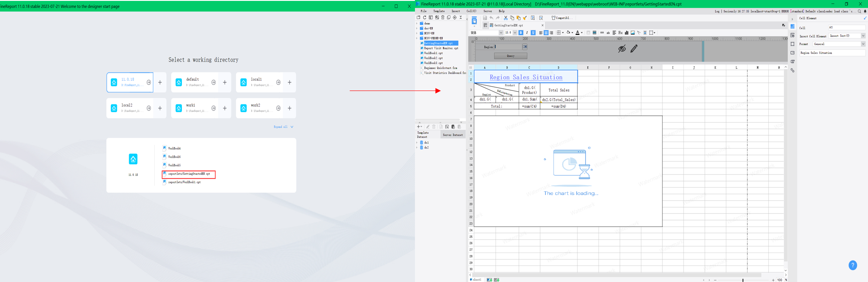Click the notification bell icon
Image resolution: width=868 pixels, height=282 pixels.
coord(865,11)
